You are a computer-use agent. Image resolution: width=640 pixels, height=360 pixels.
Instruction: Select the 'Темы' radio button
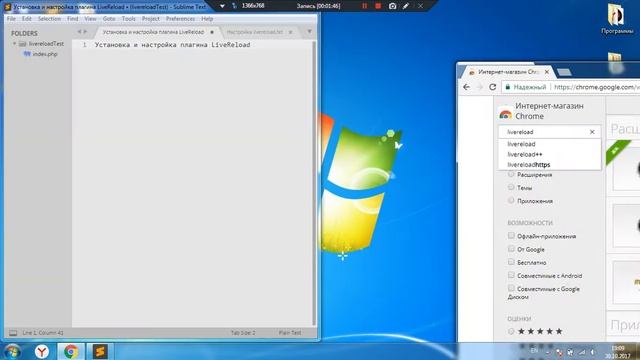tap(511, 187)
